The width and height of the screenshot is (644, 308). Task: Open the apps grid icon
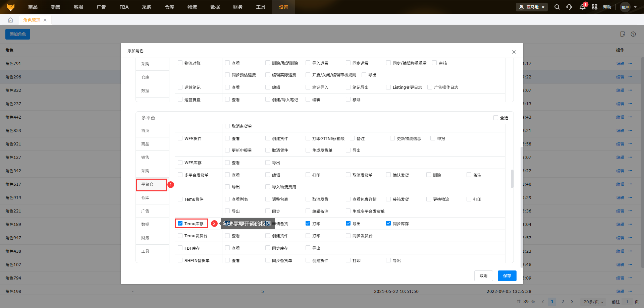[x=594, y=7]
